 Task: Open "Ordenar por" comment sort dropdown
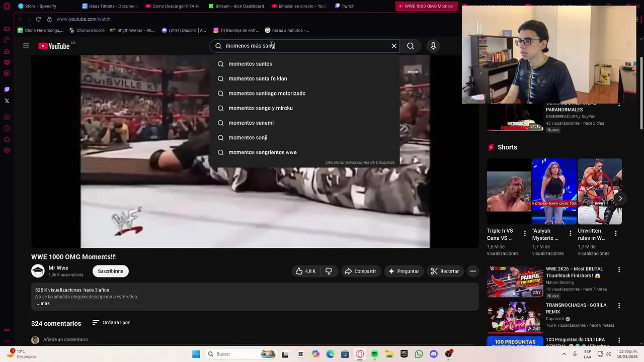click(x=111, y=322)
